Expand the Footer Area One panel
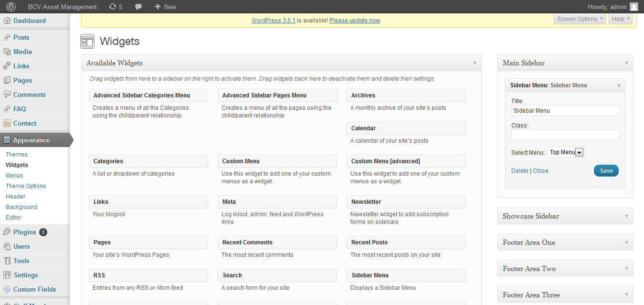 click(565, 242)
